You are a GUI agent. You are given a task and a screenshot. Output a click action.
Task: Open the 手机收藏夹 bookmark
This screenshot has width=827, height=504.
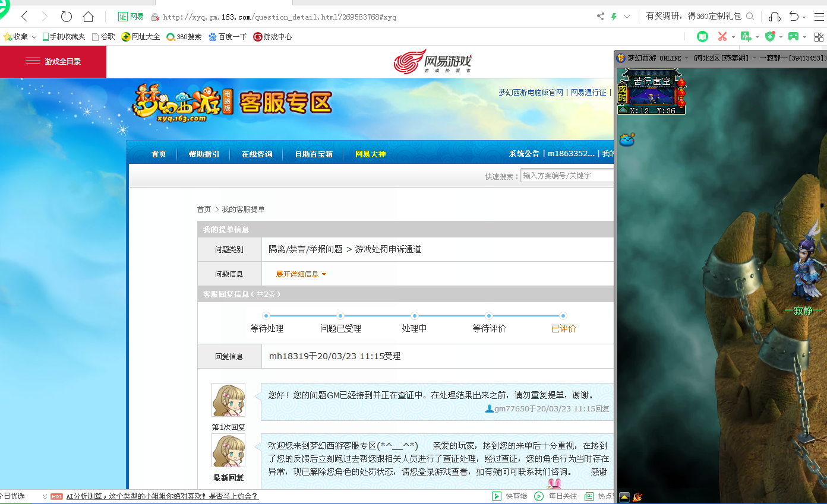point(64,37)
